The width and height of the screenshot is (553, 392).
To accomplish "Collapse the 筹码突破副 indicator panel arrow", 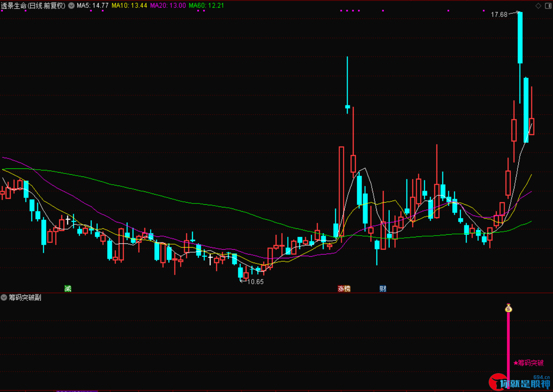I will (x=4, y=297).
